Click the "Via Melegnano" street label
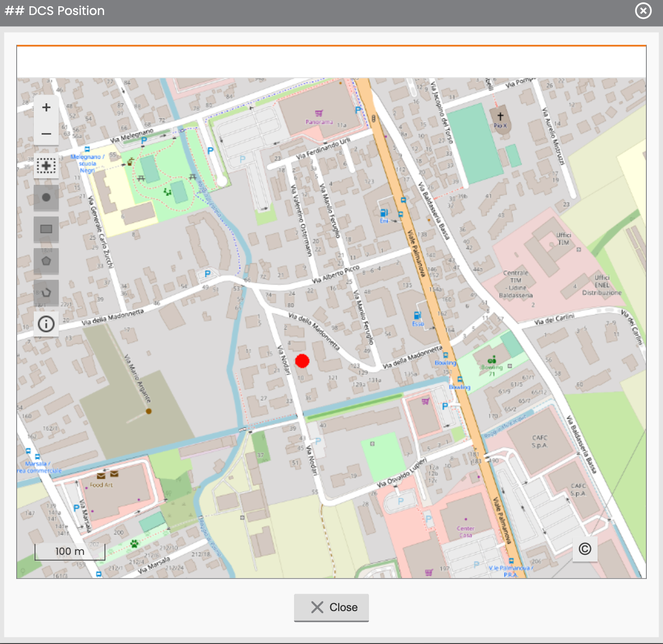The height and width of the screenshot is (644, 663). [132, 135]
